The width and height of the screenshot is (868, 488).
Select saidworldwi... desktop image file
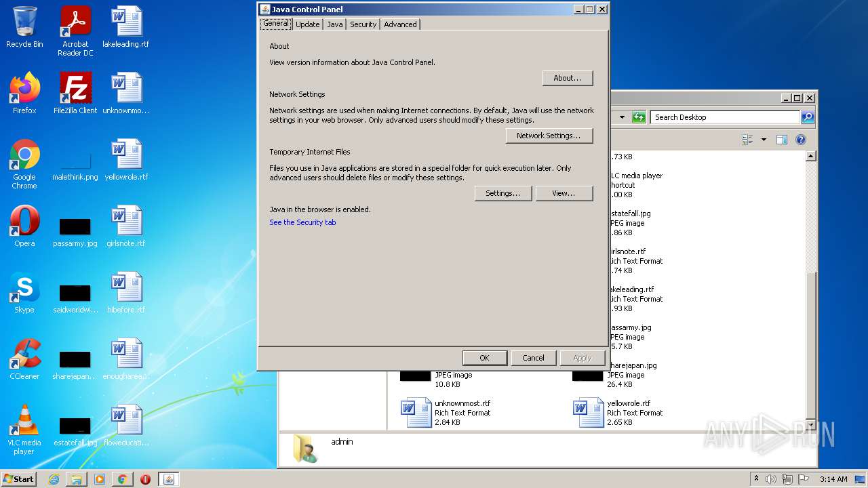coord(75,298)
